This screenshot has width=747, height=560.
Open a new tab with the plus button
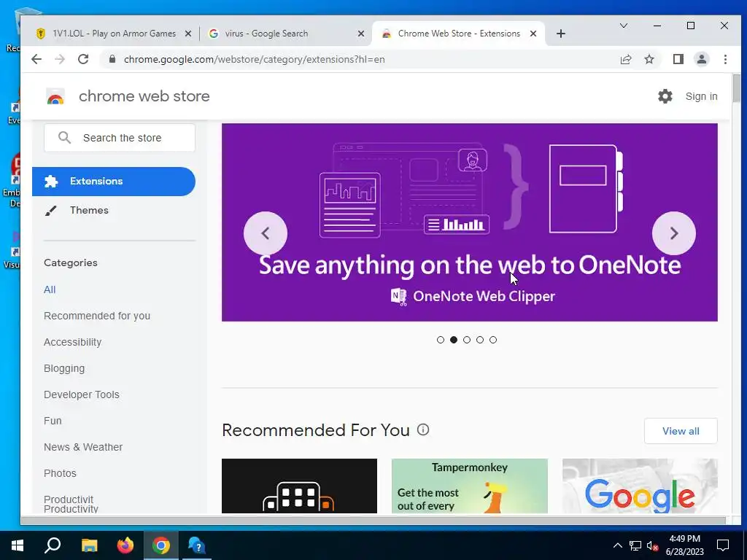[x=561, y=34]
